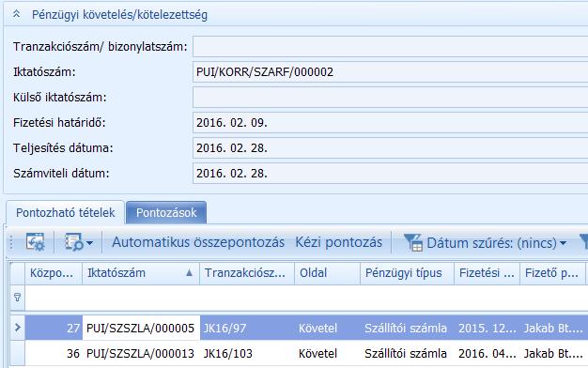This screenshot has width=588, height=368.
Task: Switch to the Pontozható tételek tab
Action: 65,212
